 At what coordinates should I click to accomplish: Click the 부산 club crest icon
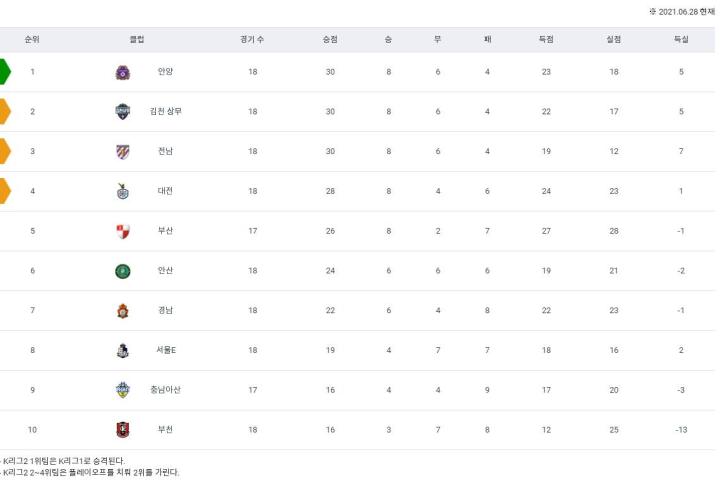123,231
